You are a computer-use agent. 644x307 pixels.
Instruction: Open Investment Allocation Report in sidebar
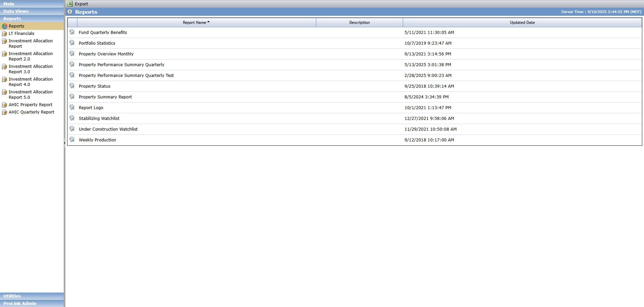point(31,44)
